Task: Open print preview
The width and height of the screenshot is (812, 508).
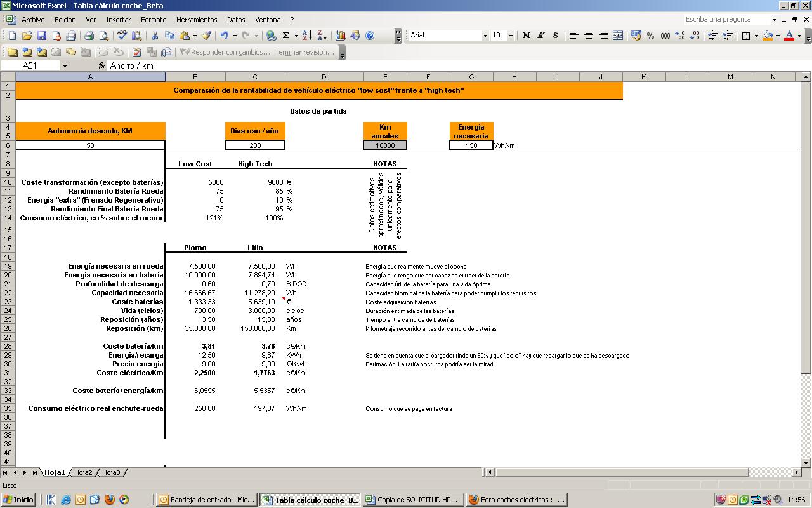Action: 104,36
